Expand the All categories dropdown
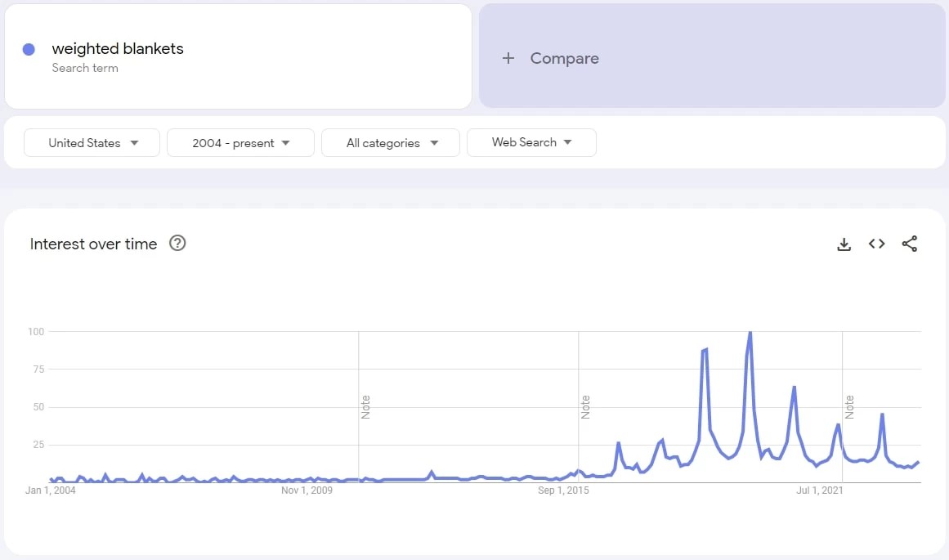Image resolution: width=949 pixels, height=560 pixels. click(391, 143)
